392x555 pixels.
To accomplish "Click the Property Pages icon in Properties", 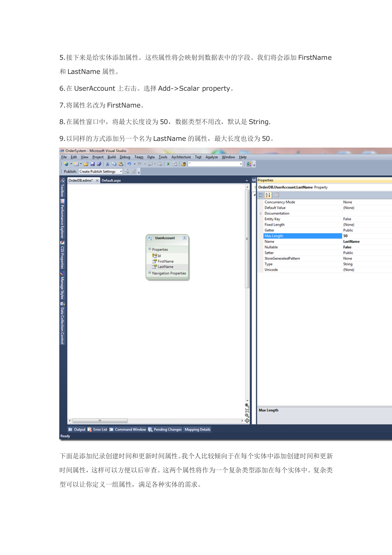I will [x=276, y=195].
